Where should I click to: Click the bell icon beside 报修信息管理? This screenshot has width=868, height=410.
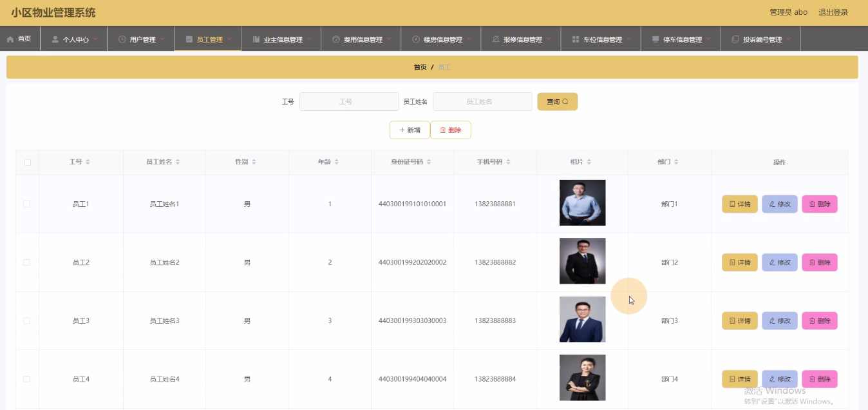[x=496, y=39]
